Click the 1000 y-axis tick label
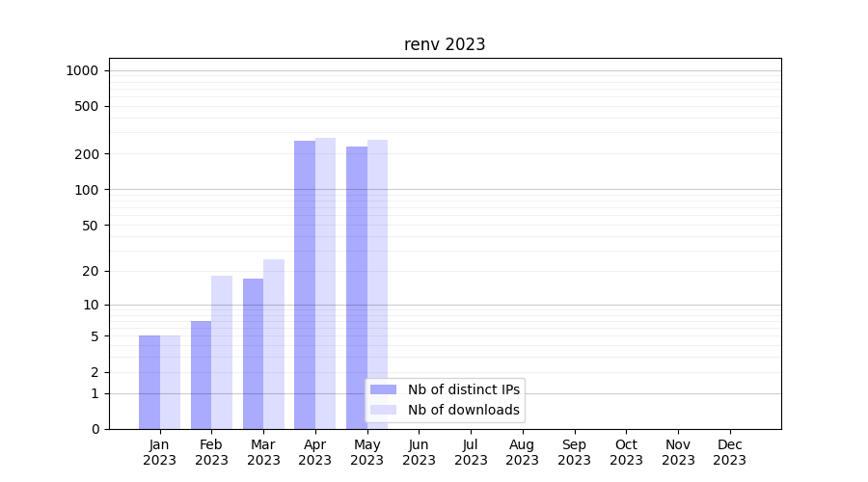Screen dimensions: 868x482 (82, 70)
